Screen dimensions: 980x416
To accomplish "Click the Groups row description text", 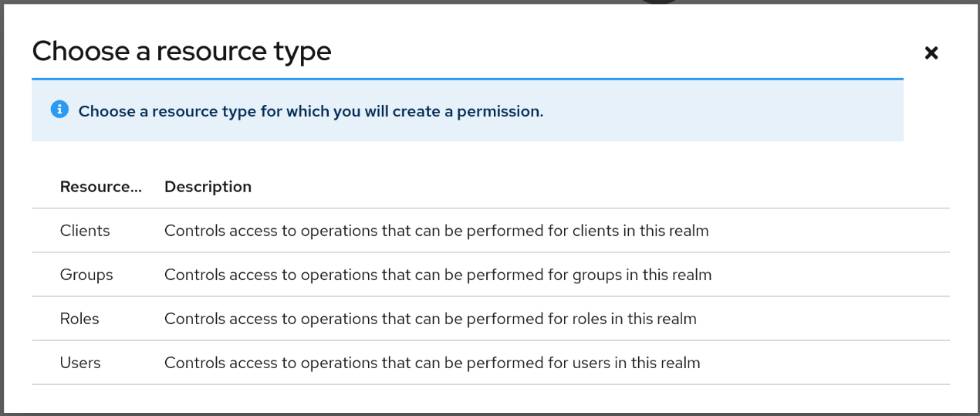I will pyautogui.click(x=438, y=275).
